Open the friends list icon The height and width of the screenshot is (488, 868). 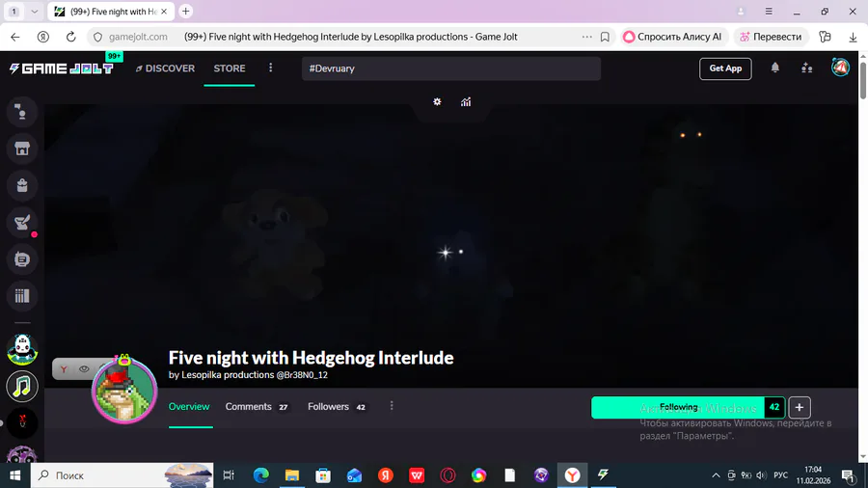[807, 68]
